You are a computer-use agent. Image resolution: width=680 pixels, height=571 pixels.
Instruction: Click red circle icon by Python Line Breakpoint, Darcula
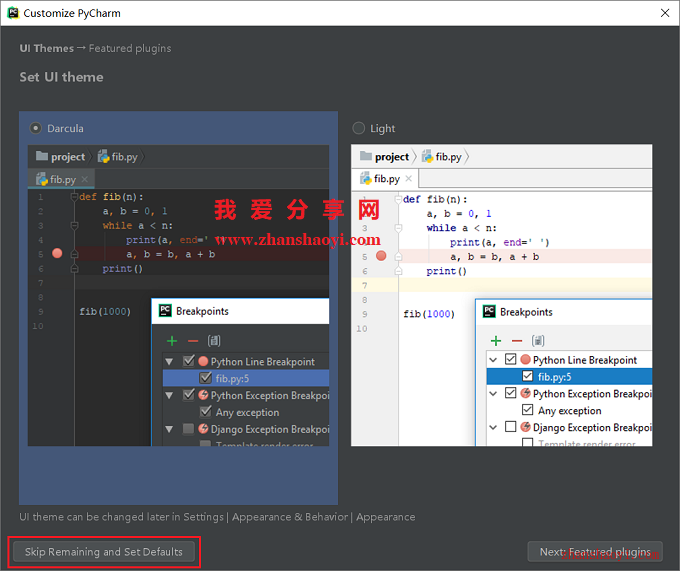point(203,361)
